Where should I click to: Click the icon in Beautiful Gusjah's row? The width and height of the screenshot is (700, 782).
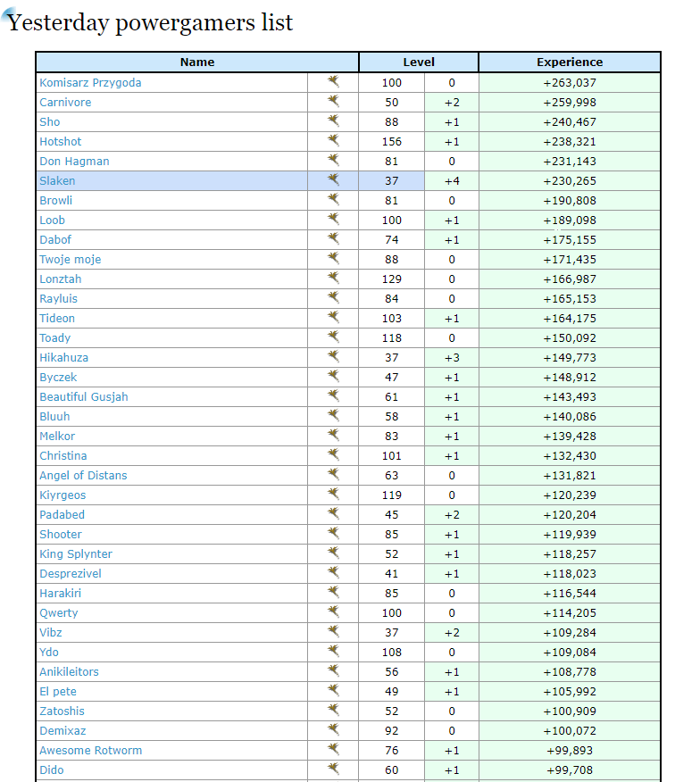[x=333, y=396]
